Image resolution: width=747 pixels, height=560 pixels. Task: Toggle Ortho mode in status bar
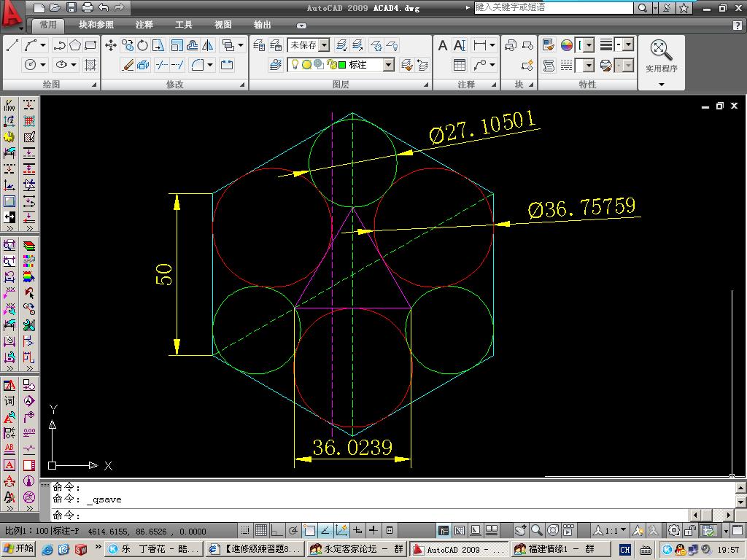[276, 530]
